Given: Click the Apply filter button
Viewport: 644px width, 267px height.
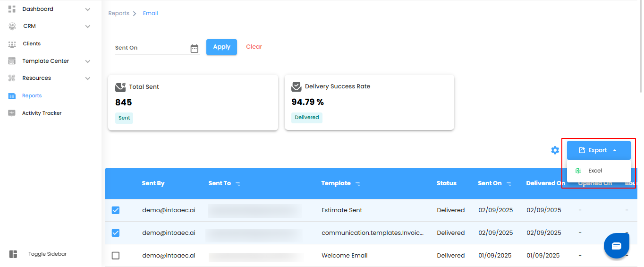Looking at the screenshot, I should [x=221, y=47].
